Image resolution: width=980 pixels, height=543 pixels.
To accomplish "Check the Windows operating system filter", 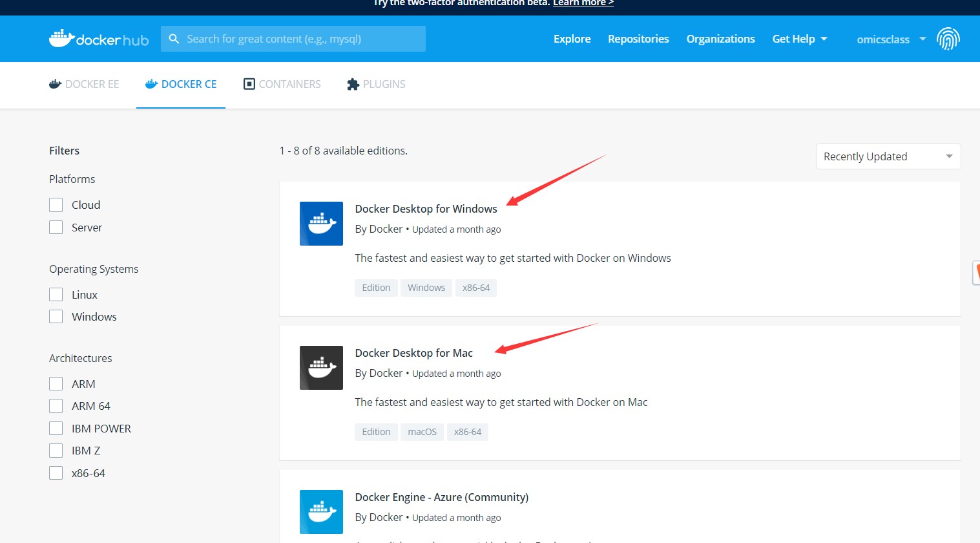I will point(56,317).
